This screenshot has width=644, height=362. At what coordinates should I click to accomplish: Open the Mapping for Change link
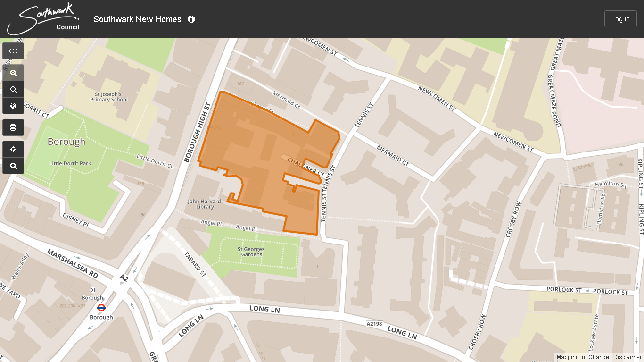click(x=583, y=357)
